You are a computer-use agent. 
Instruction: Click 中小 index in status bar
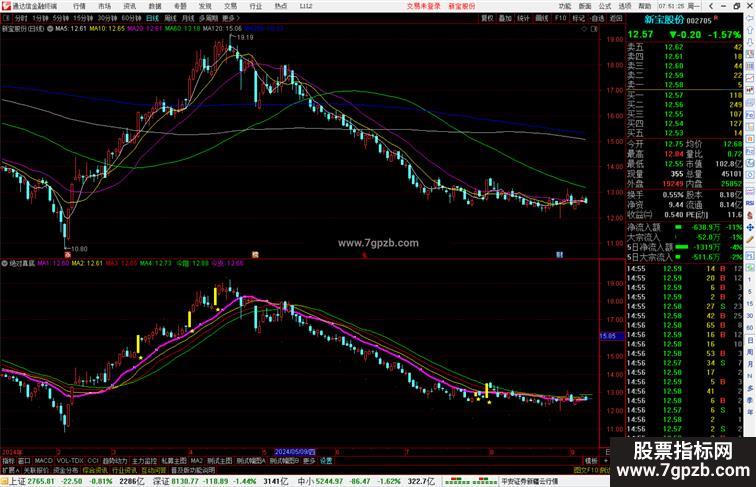(305, 481)
